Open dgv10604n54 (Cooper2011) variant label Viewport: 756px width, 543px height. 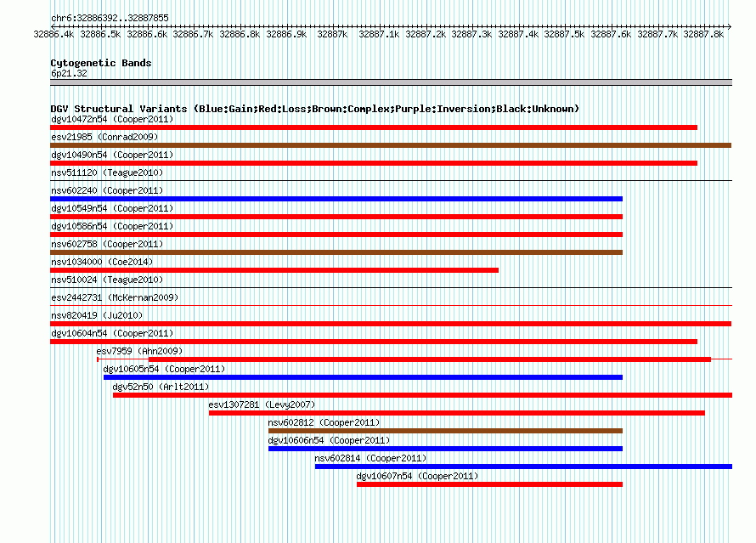(112, 333)
